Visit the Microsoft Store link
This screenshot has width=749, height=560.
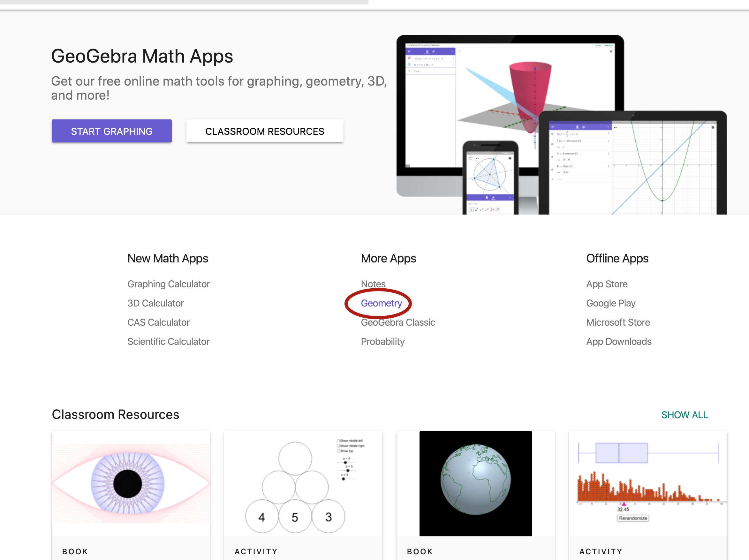617,322
